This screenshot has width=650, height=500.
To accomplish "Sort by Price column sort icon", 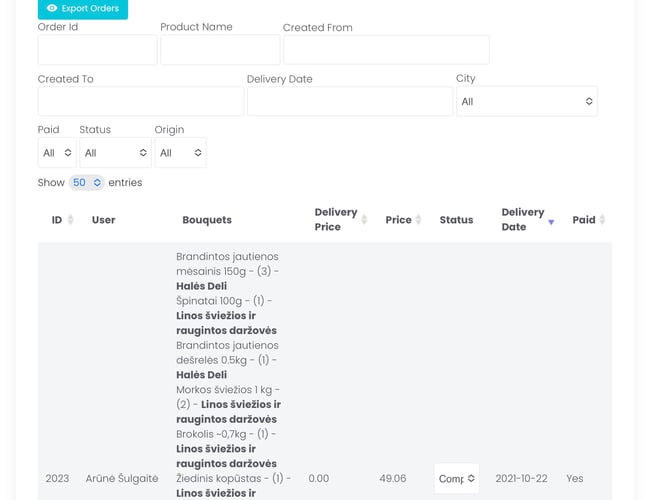I will point(419,220).
